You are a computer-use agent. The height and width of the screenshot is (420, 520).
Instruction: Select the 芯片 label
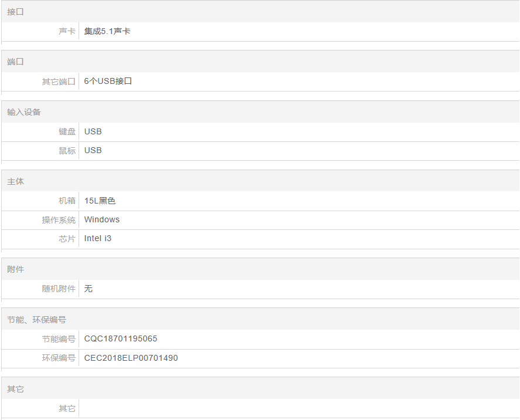pos(67,239)
